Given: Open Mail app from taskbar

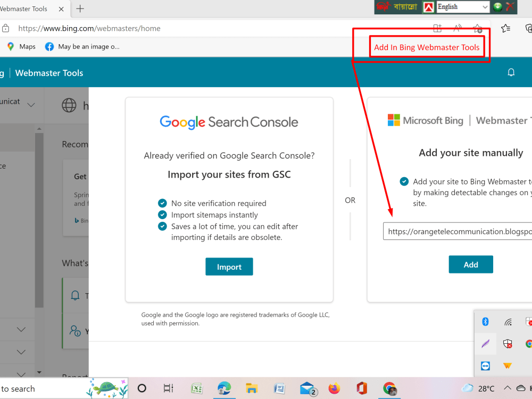Looking at the screenshot, I should [x=307, y=389].
